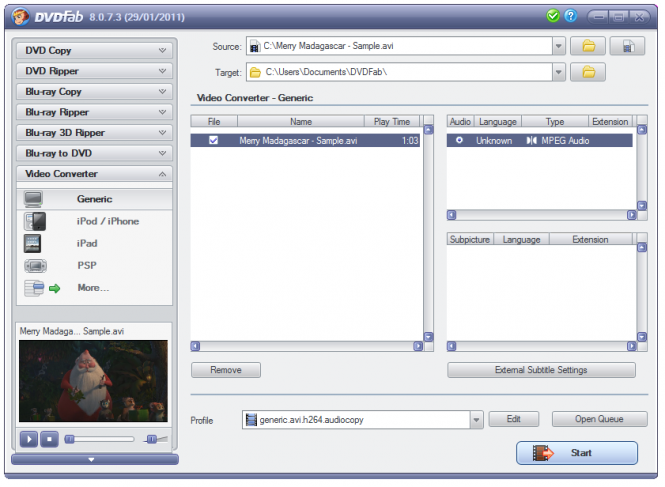This screenshot has width=665, height=487.
Task: Click the DVDFab mascot logo icon
Action: [x=20, y=17]
